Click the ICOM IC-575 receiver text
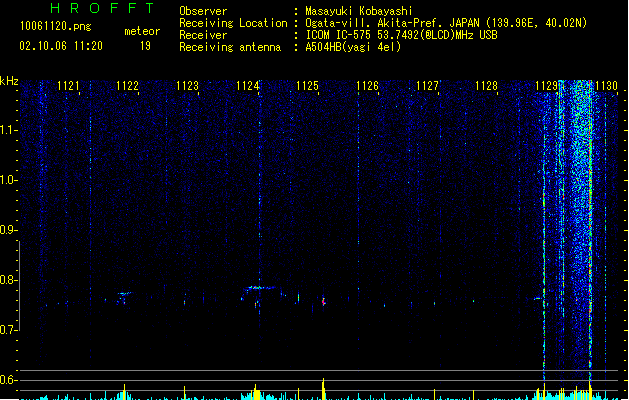The width and height of the screenshot is (629, 400). (402, 35)
